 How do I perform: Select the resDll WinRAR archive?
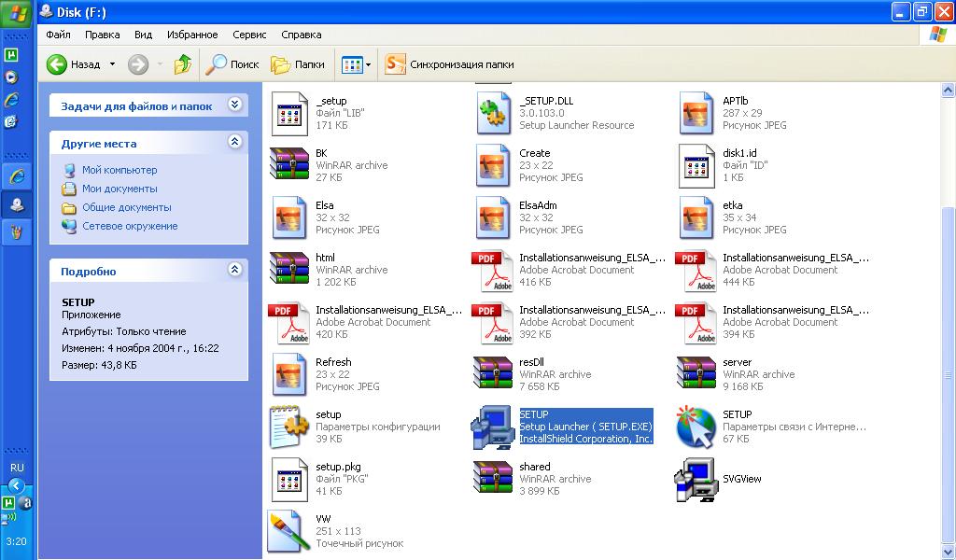click(492, 374)
